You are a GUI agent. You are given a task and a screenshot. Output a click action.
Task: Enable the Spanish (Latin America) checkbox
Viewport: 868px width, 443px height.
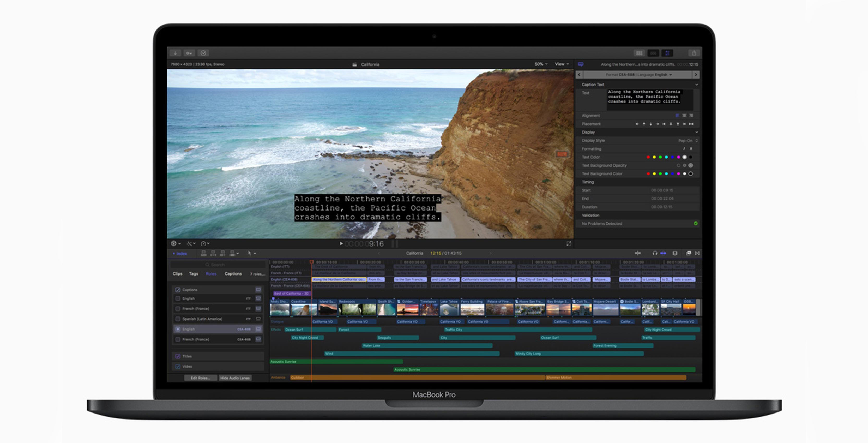pos(178,319)
